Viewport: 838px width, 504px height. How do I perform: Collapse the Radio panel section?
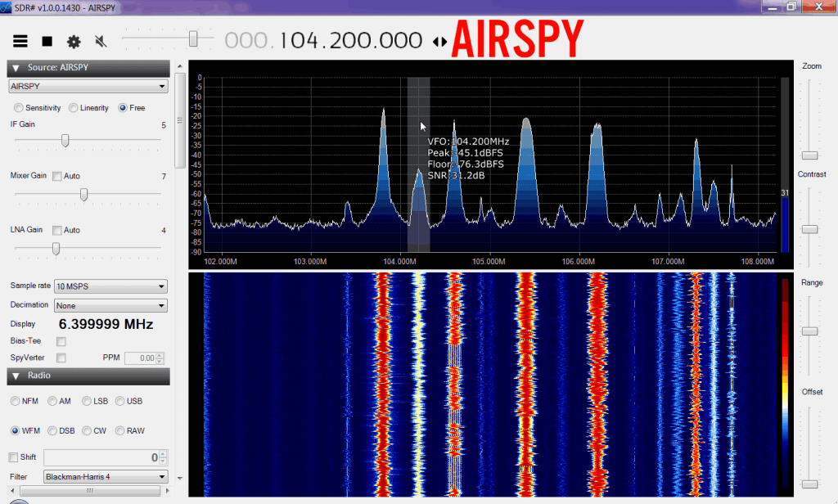coord(16,376)
